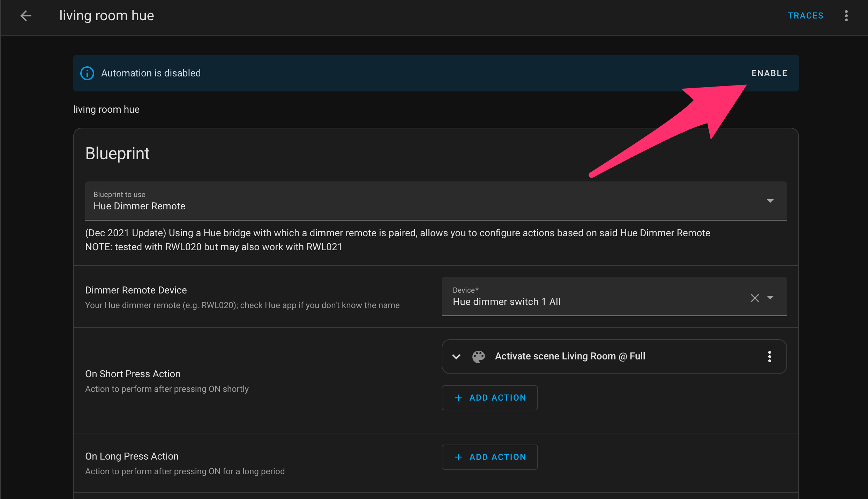Open the Device dropdown arrow
This screenshot has width=868, height=499.
coord(770,298)
